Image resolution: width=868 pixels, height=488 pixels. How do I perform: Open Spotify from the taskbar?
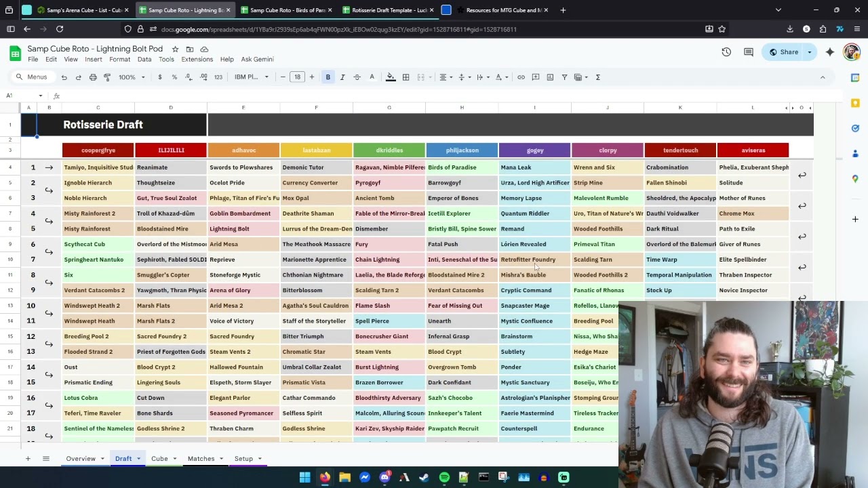pyautogui.click(x=444, y=478)
